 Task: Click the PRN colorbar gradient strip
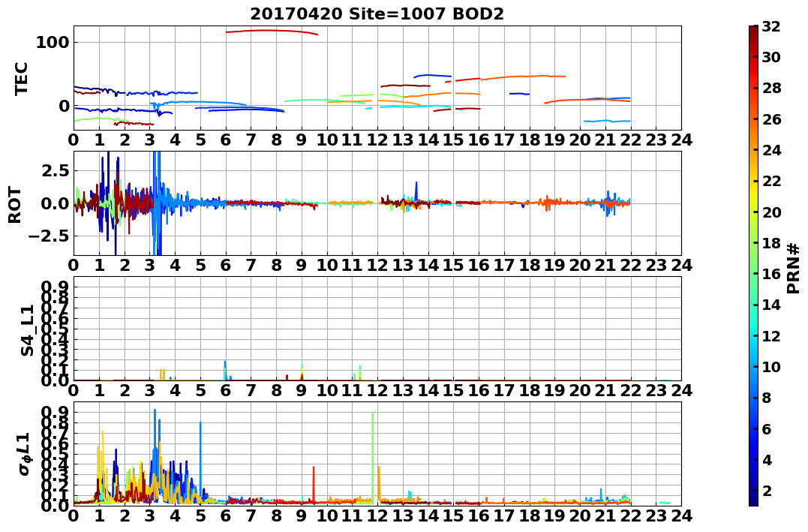(x=753, y=266)
